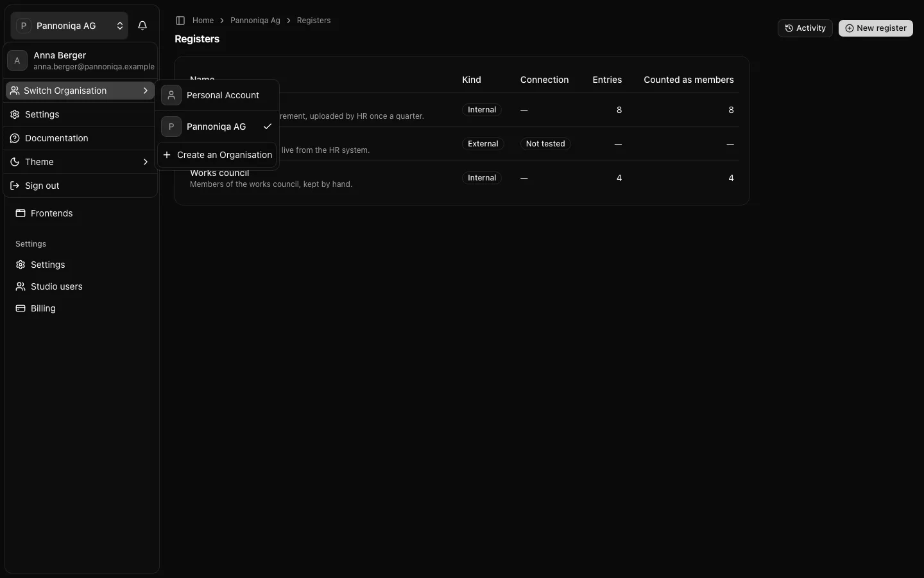Image resolution: width=924 pixels, height=578 pixels.
Task: Click the Theme moon icon
Action: tap(15, 162)
